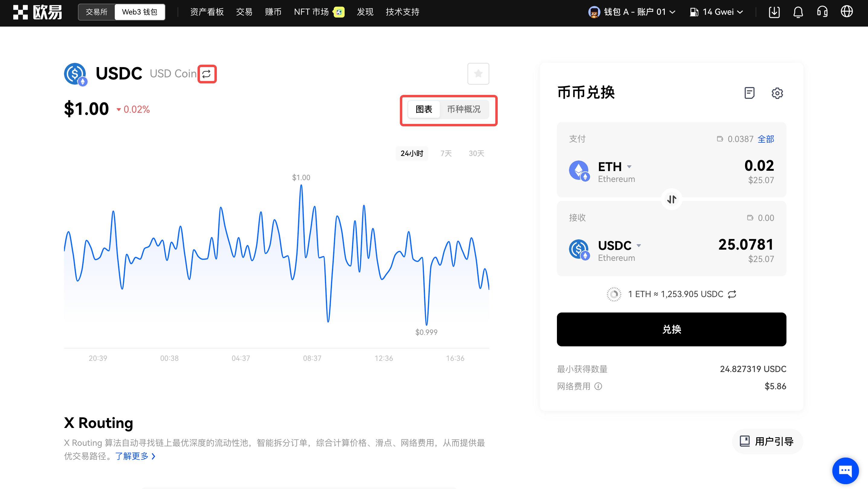The width and height of the screenshot is (868, 489).
Task: Open notifications with the bell icon
Action: point(798,12)
